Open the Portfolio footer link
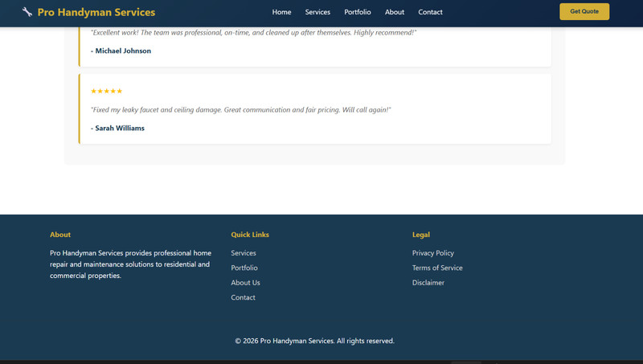Screen dimensions: 643x364 pyautogui.click(x=244, y=268)
